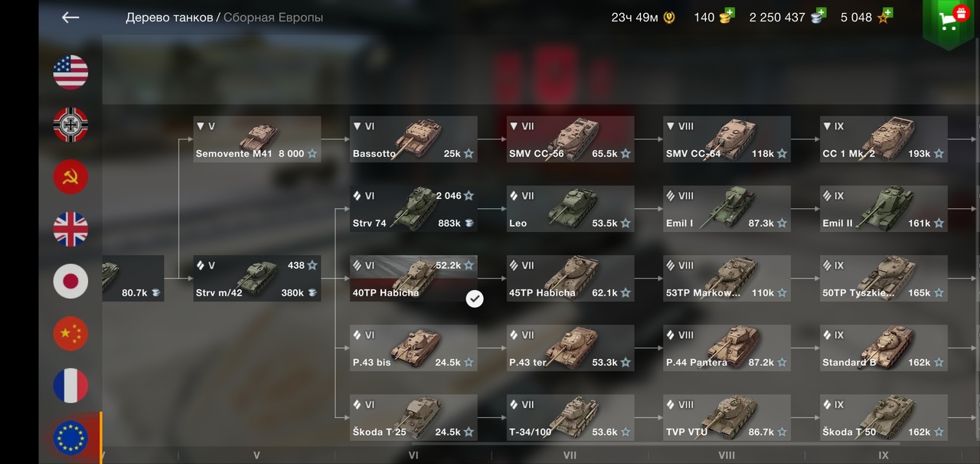This screenshot has height=464, width=980.
Task: Open the shop cart icon
Action: coord(948,23)
